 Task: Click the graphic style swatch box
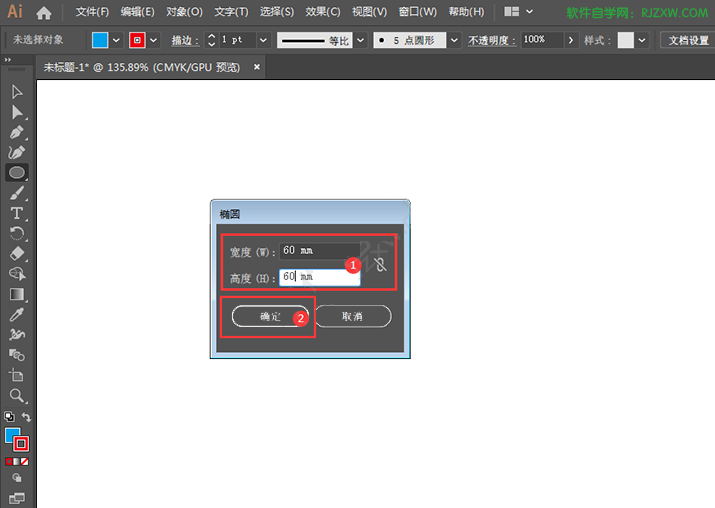click(x=625, y=40)
